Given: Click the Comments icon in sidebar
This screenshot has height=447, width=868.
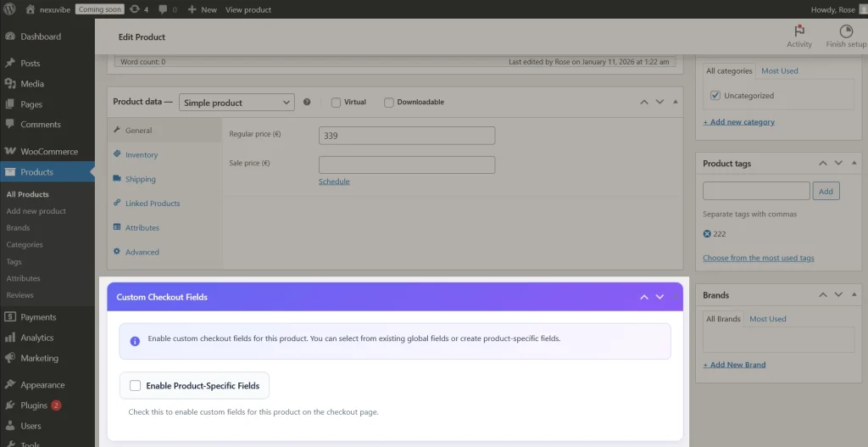Looking at the screenshot, I should point(10,125).
